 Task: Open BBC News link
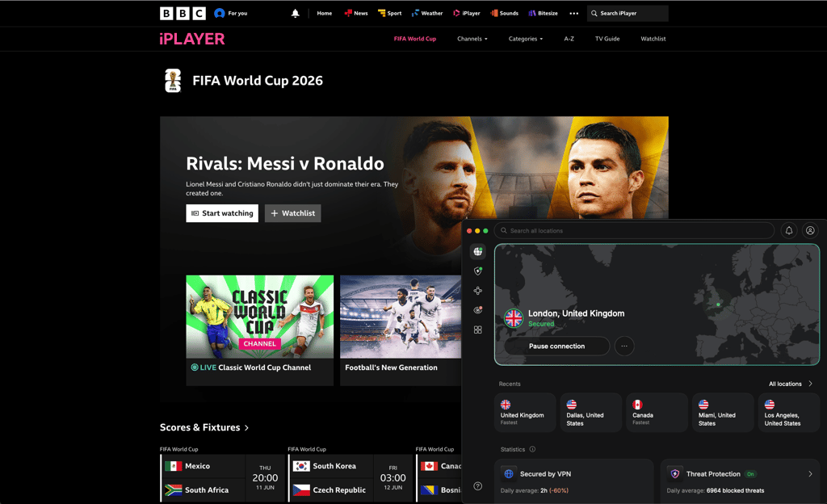point(356,13)
